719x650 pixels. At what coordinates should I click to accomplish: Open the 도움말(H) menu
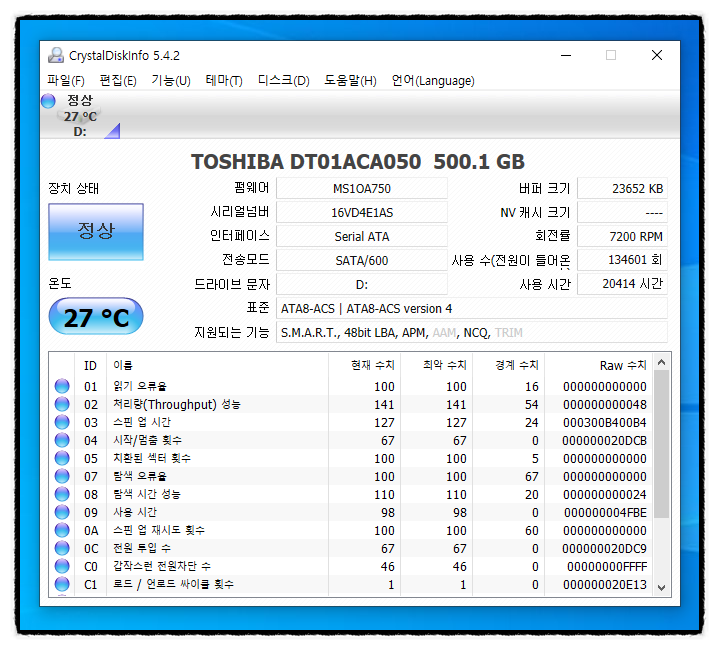pos(350,81)
